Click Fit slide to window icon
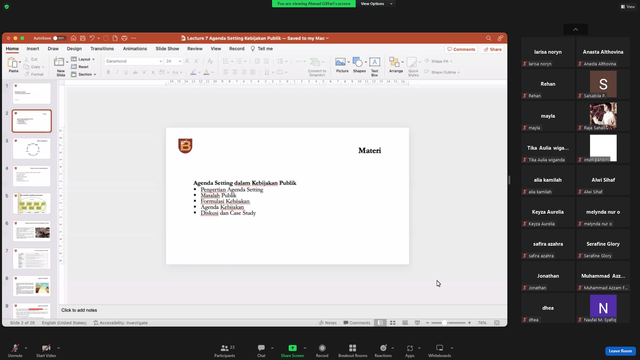This screenshot has width=640, height=360. [497, 322]
